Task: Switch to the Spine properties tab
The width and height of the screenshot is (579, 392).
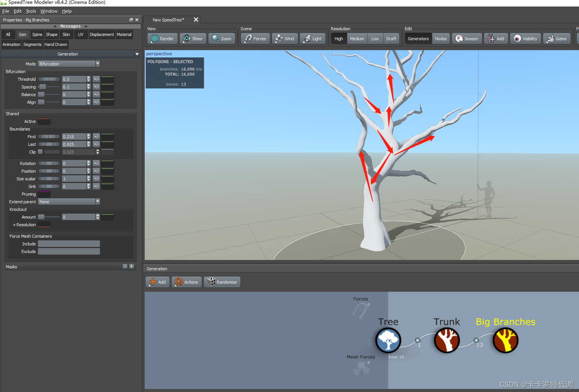Action: click(37, 34)
